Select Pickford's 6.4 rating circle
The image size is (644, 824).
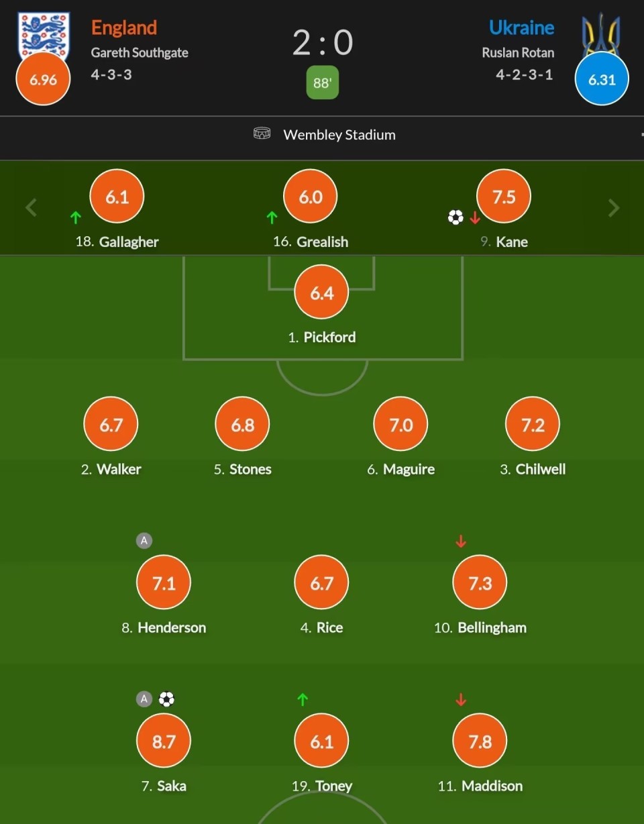coord(322,293)
